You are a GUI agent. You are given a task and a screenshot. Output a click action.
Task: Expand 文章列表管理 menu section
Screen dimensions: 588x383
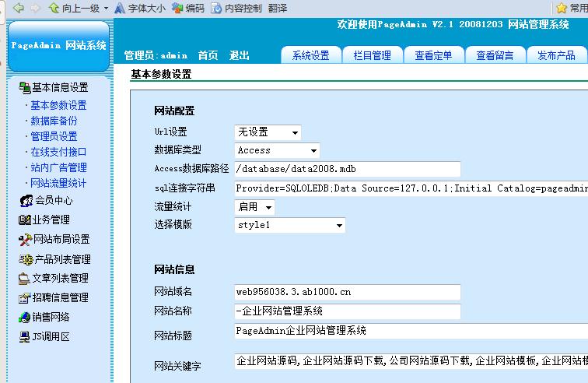tap(61, 278)
